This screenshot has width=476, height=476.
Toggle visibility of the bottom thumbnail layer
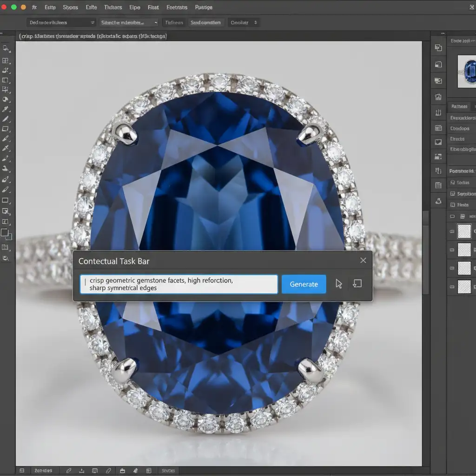pos(451,287)
